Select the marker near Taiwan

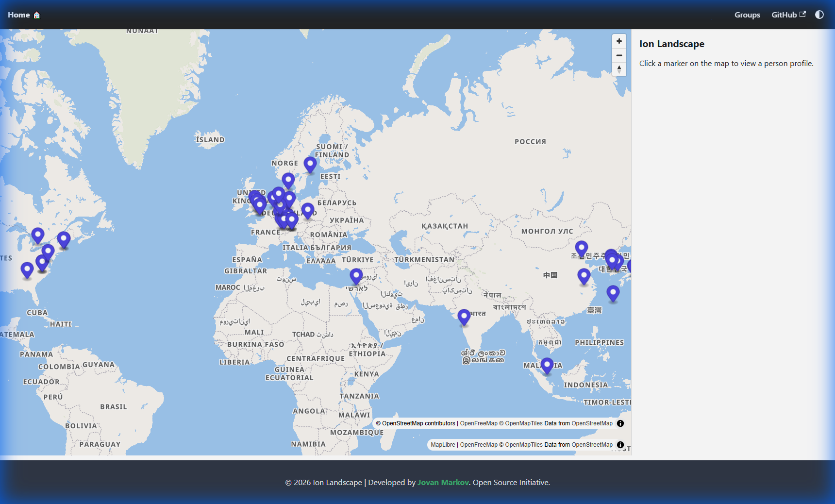point(613,293)
